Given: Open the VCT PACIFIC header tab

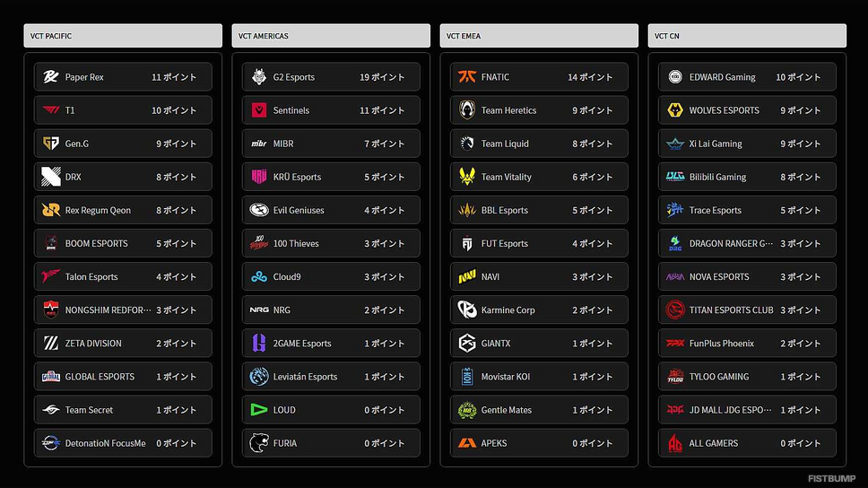Looking at the screenshot, I should tap(123, 36).
